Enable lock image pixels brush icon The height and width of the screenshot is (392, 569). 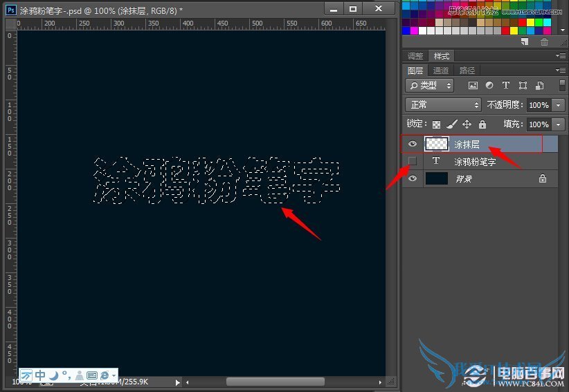tap(452, 124)
